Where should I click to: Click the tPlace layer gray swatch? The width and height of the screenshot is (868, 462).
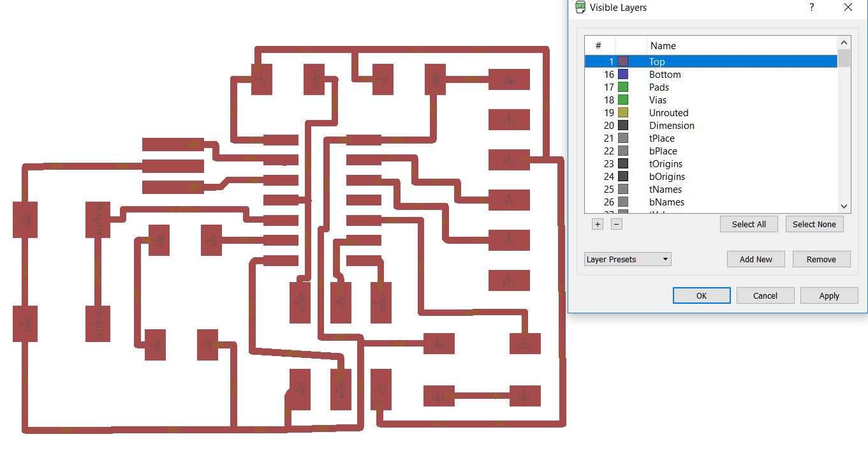(623, 138)
